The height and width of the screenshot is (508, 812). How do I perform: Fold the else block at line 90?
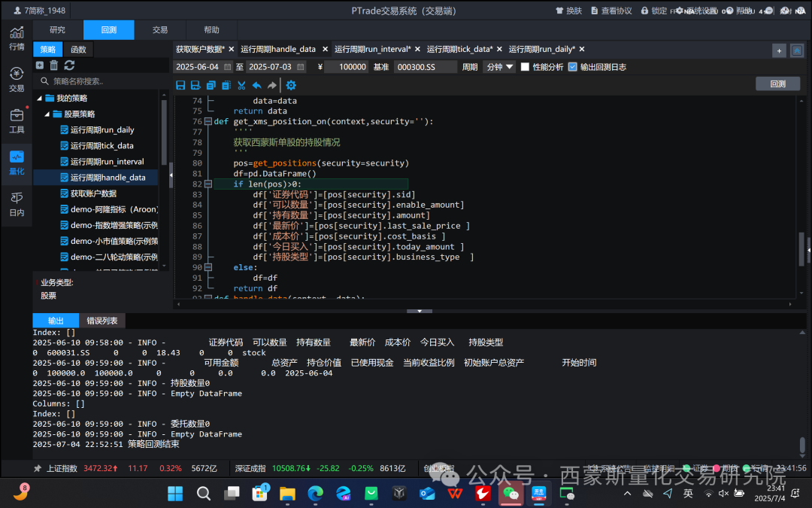click(208, 267)
